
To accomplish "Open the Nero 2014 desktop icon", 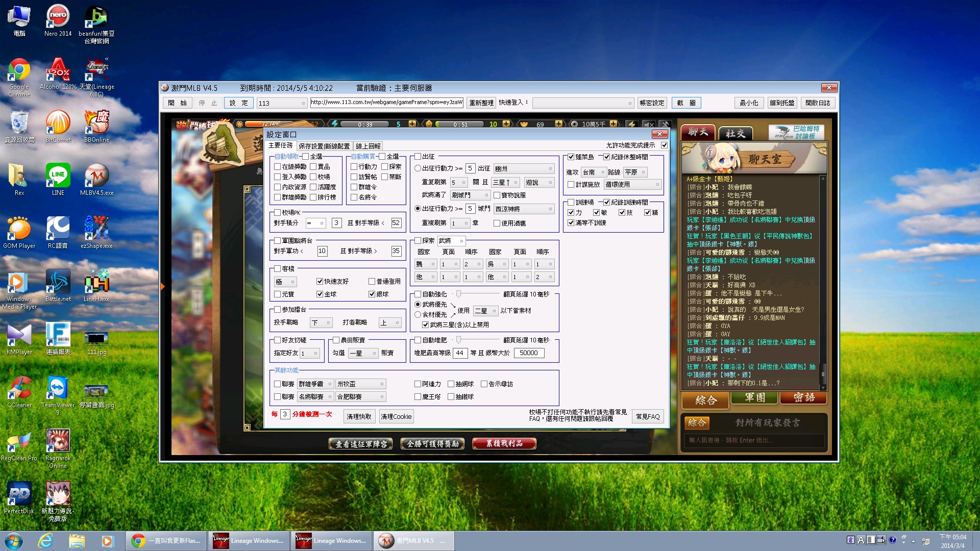I will click(x=58, y=21).
